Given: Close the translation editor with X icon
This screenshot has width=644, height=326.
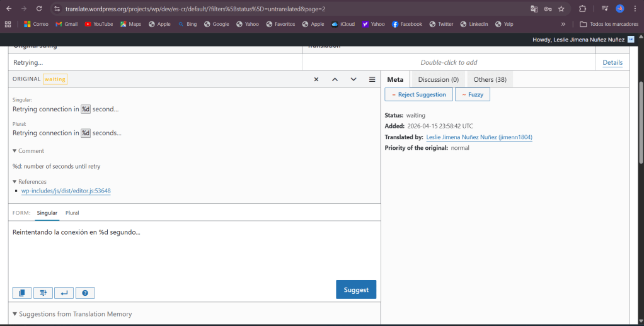Looking at the screenshot, I should 316,79.
